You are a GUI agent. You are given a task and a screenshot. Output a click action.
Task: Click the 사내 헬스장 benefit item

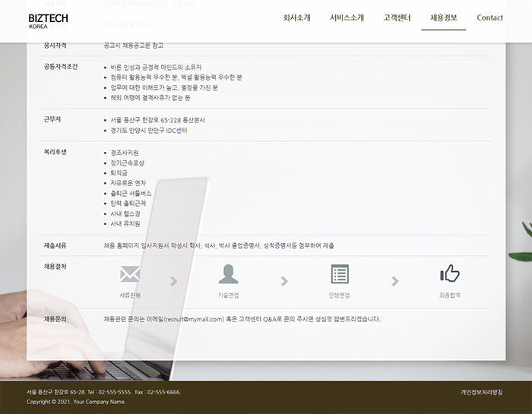[x=125, y=213]
